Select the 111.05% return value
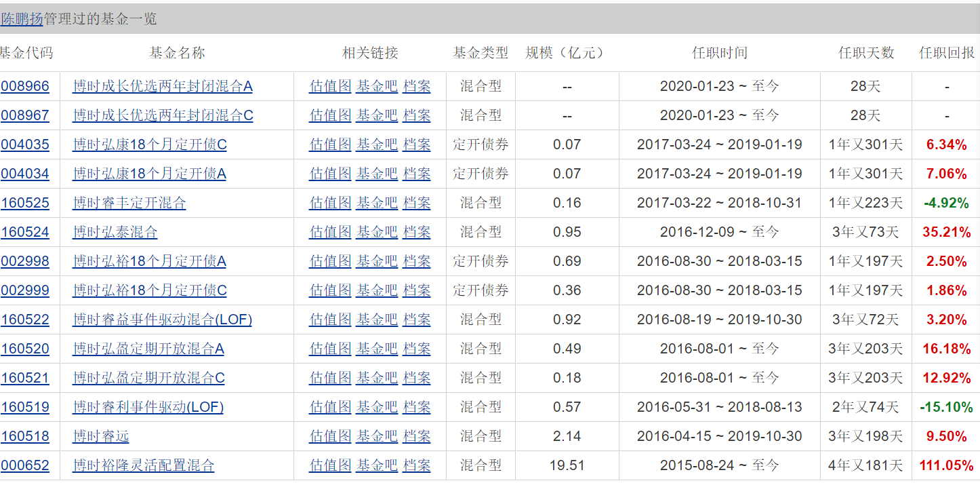The width and height of the screenshot is (980, 483). pos(947,465)
